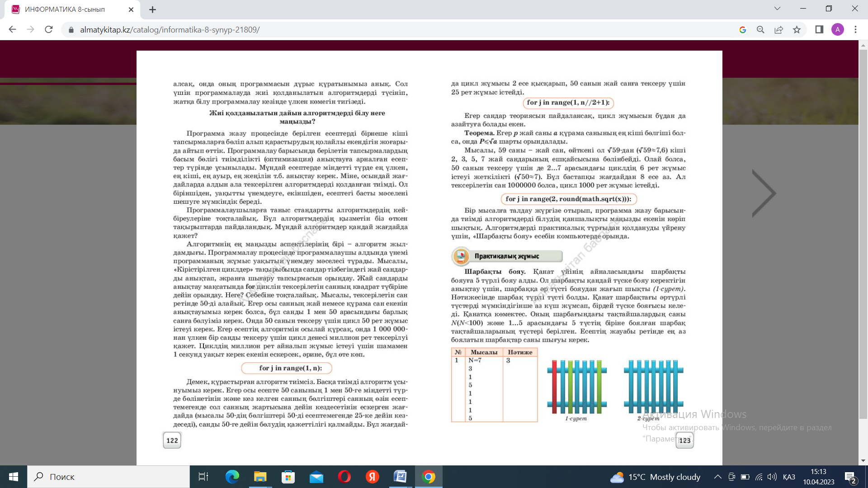Toggle the browser side panel
This screenshot has width=868, height=488.
point(819,29)
